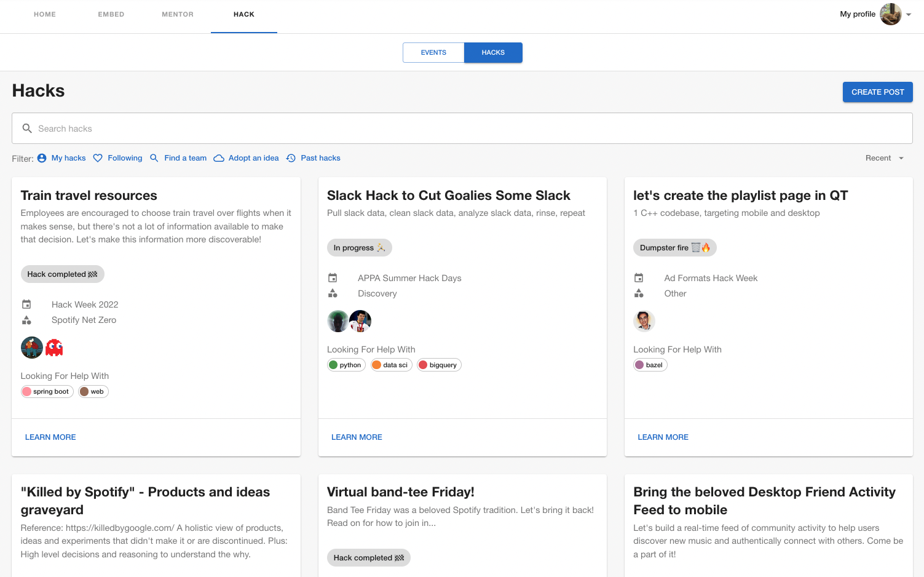Screen dimensions: 924x577
Task: Open the Killed by Spotify graveyard title
Action: [145, 501]
